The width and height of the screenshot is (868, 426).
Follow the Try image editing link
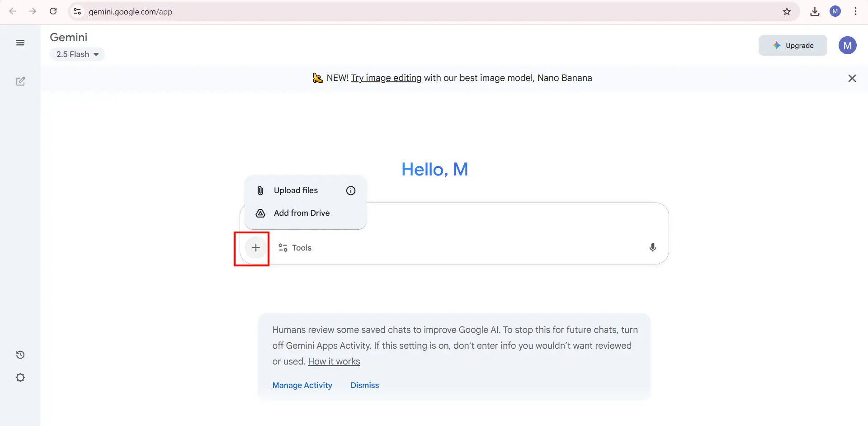point(386,78)
